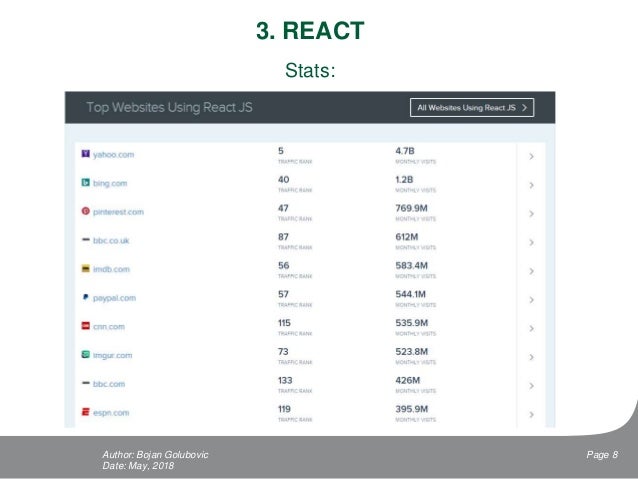This screenshot has height=479, width=638.
Task: Click the IMDb favicon icon
Action: 85,269
